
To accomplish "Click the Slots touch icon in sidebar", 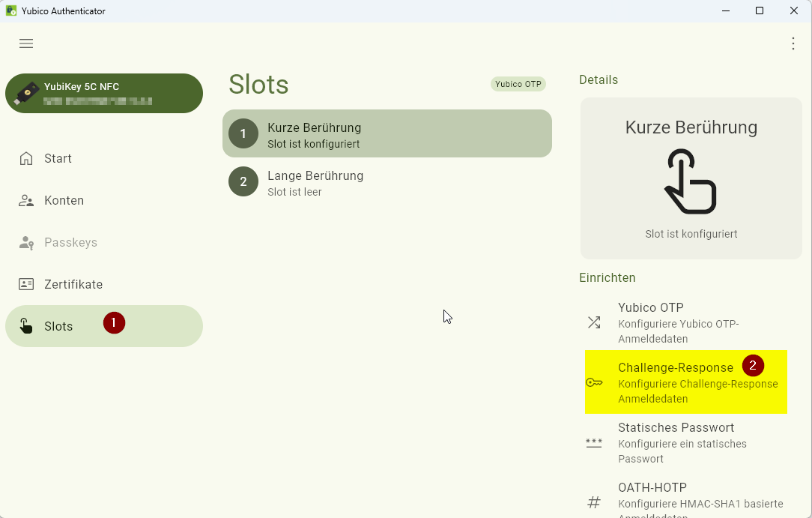I will tap(26, 326).
